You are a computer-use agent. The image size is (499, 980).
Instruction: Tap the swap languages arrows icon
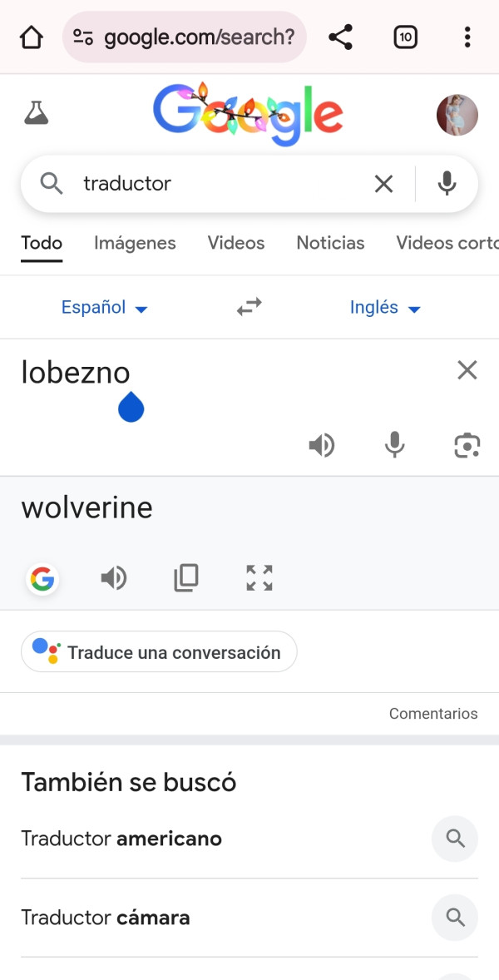(x=249, y=307)
